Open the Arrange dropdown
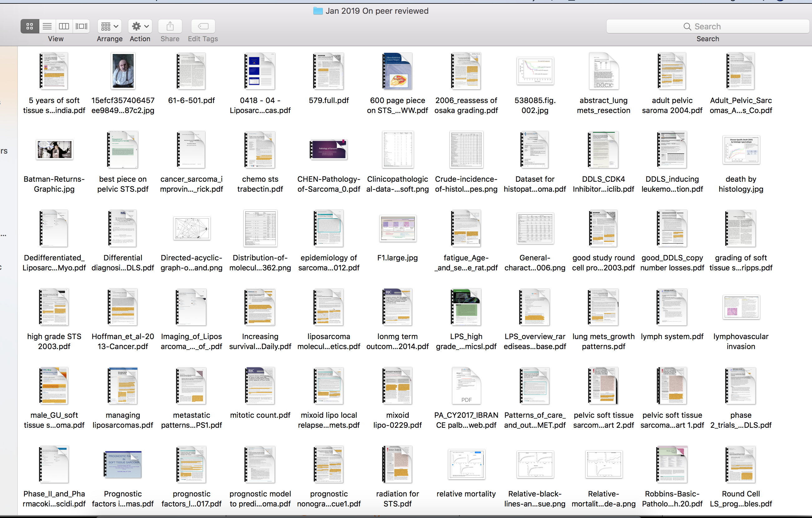Screen dimensions: 812x518 (x=110, y=26)
